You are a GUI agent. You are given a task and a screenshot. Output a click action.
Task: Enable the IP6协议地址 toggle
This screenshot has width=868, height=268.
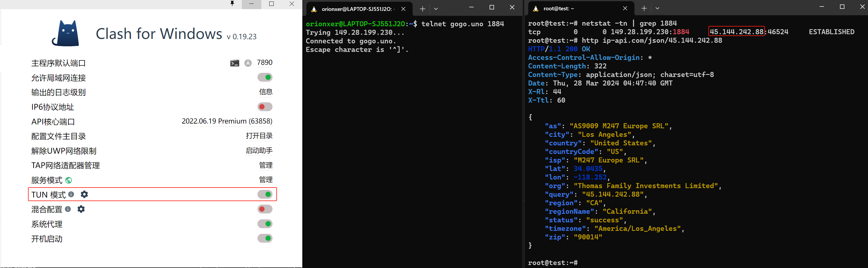265,107
